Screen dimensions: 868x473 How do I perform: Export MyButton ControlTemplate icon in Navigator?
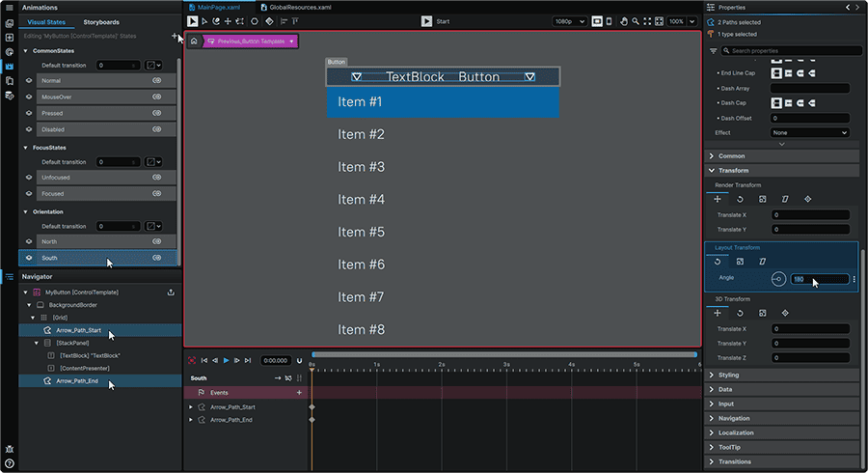click(171, 292)
